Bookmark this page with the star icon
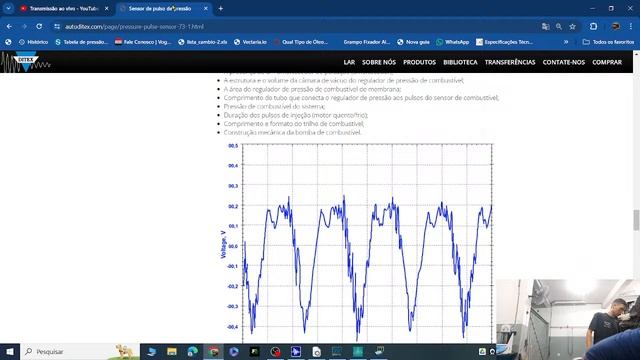Image resolution: width=640 pixels, height=360 pixels. pyautogui.click(x=572, y=27)
